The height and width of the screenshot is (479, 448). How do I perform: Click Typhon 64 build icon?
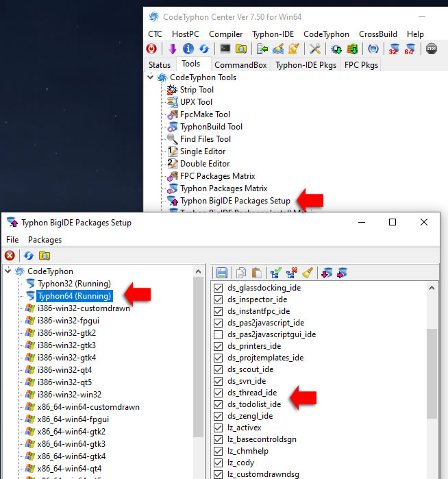410,49
